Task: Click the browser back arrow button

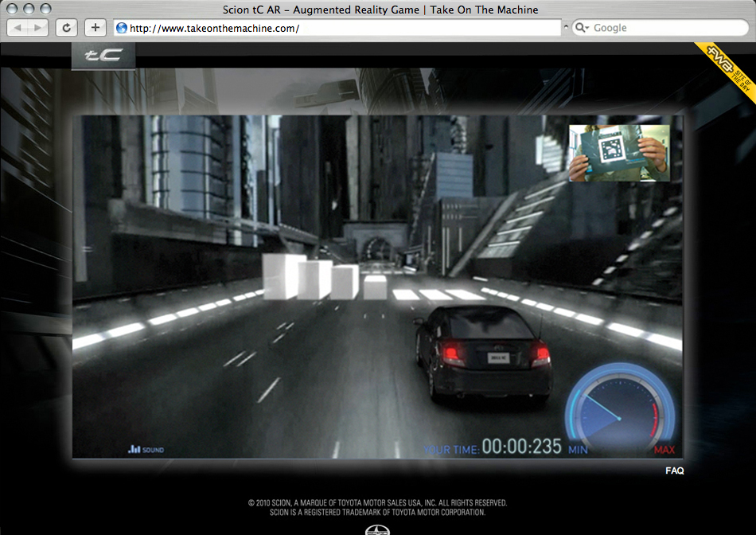Action: [18, 28]
